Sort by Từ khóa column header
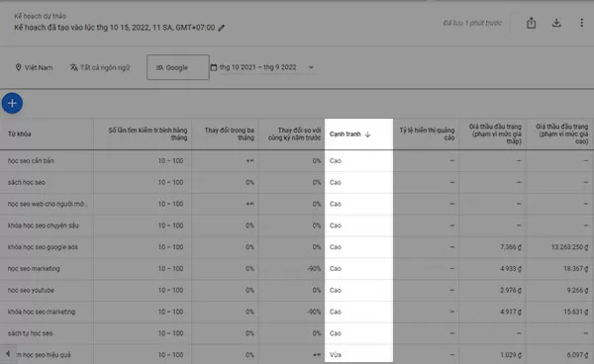The image size is (594, 364). point(20,134)
